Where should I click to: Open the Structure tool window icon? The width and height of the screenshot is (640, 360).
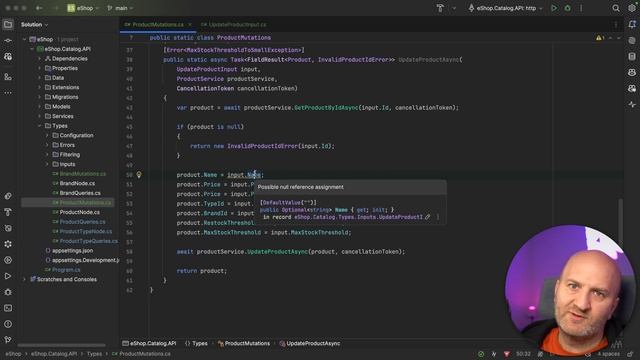click(x=8, y=76)
